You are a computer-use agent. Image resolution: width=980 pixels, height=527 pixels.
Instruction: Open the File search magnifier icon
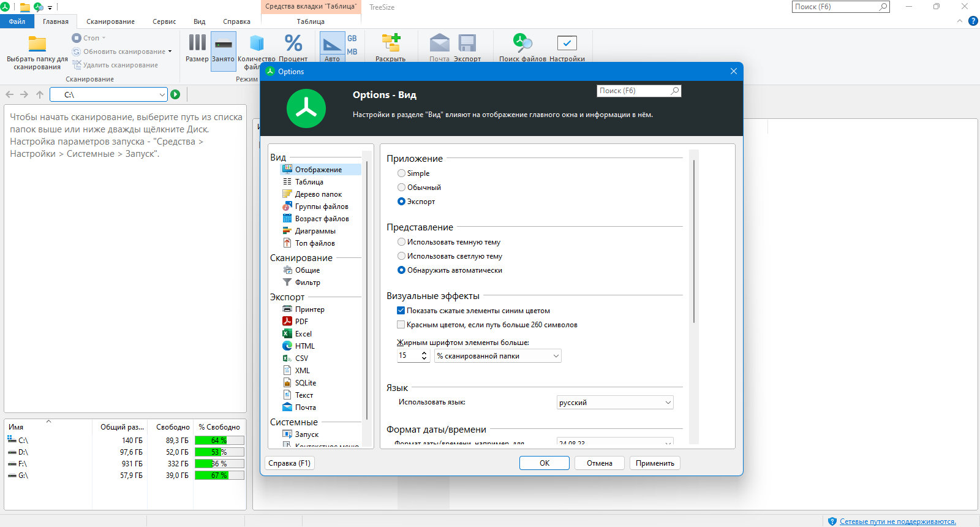pyautogui.click(x=522, y=43)
